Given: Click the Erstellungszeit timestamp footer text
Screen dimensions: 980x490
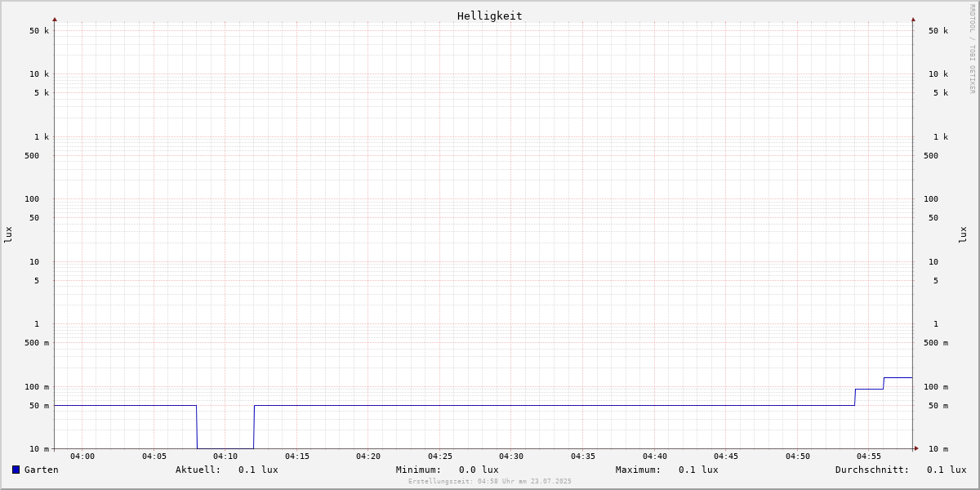Looking at the screenshot, I should click(490, 481).
